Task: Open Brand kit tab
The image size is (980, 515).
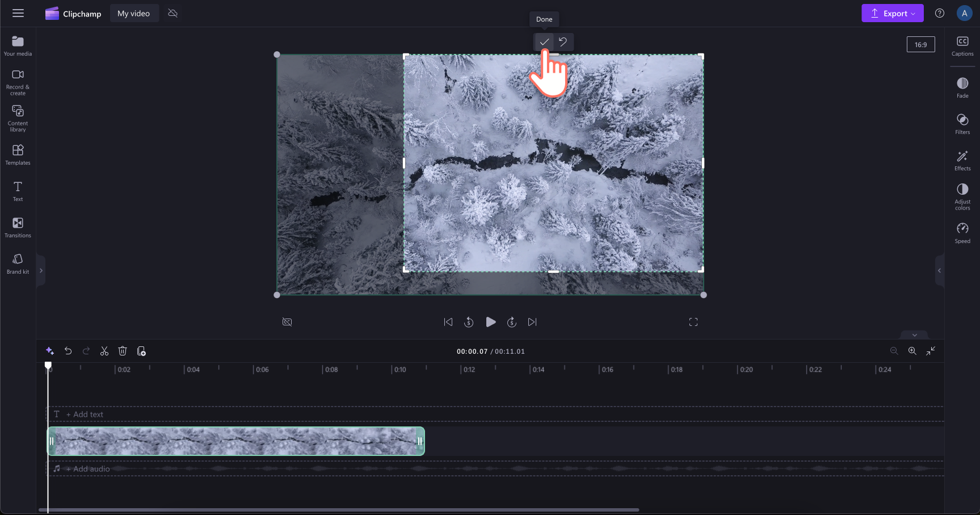Action: pos(18,264)
